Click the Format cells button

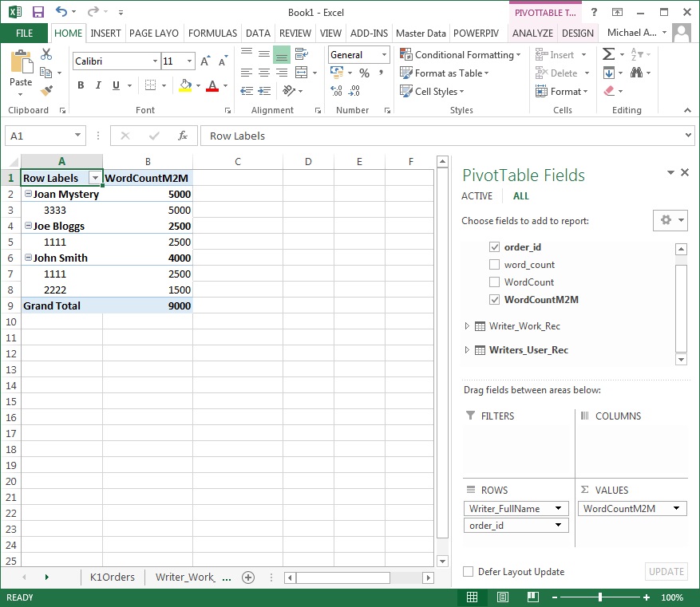pyautogui.click(x=562, y=91)
